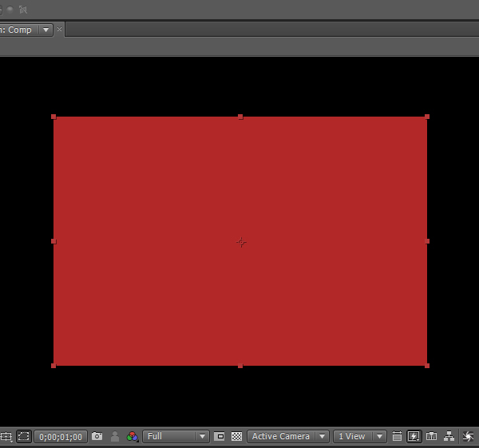Viewport: 479px width, 448px height.
Task: Open the RGB channel and color management icon
Action: click(133, 436)
